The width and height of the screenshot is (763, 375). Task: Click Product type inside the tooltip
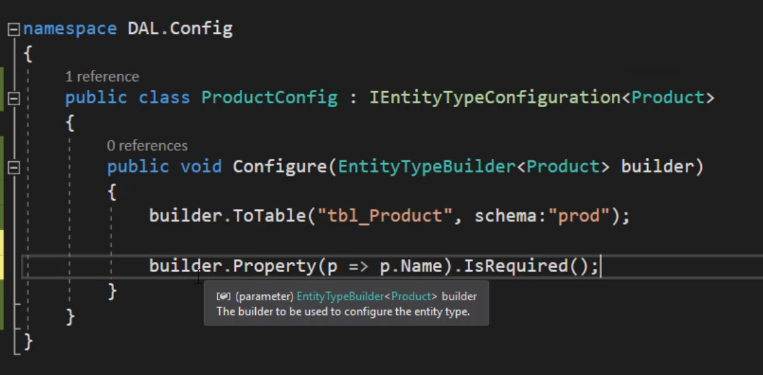coord(411,296)
